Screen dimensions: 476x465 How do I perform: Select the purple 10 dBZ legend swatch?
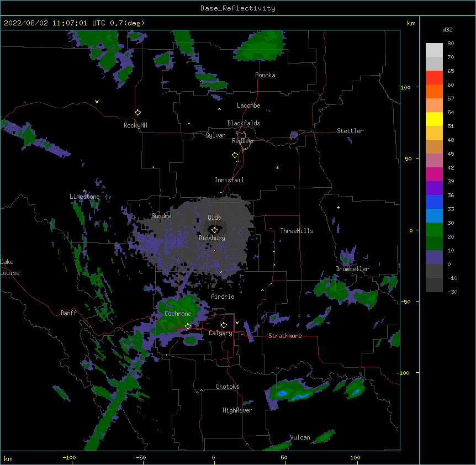(434, 257)
